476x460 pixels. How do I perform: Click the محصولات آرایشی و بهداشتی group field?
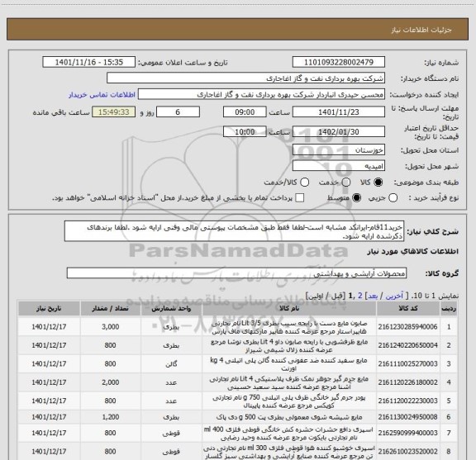coord(236,273)
